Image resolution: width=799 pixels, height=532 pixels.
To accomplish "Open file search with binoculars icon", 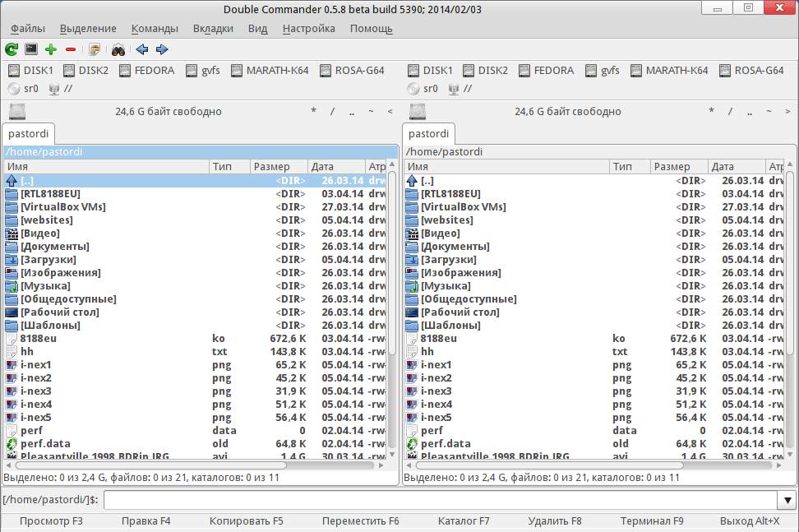I will pyautogui.click(x=118, y=49).
